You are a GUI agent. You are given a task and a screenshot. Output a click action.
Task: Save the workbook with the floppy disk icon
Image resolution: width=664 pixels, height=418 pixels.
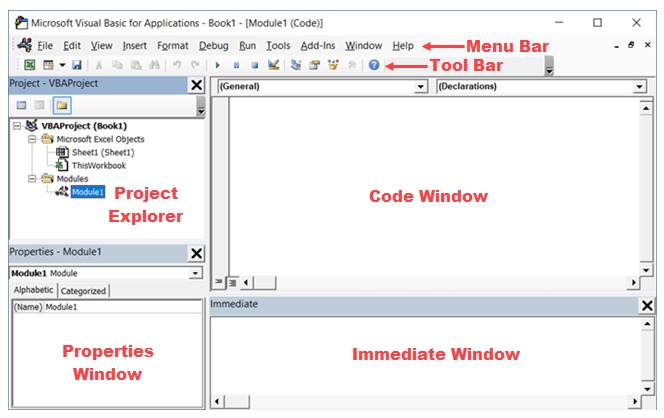tap(77, 65)
